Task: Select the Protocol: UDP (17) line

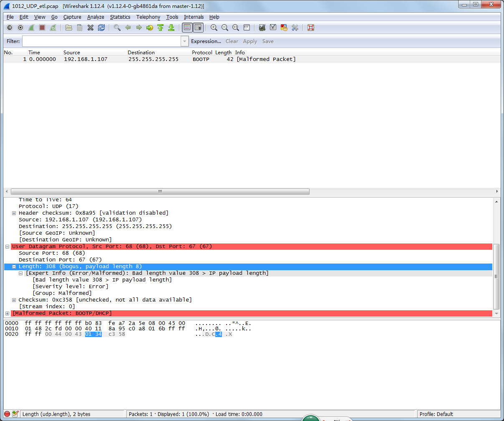Action: pos(48,206)
